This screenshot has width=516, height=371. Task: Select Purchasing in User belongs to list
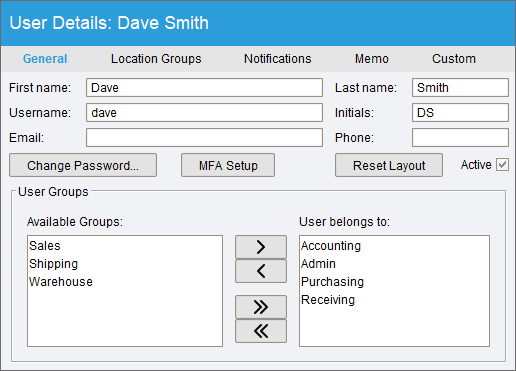tap(332, 282)
